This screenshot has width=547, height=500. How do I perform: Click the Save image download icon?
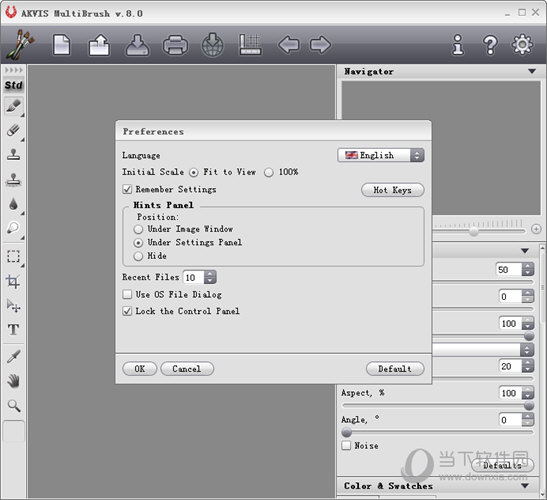click(137, 45)
